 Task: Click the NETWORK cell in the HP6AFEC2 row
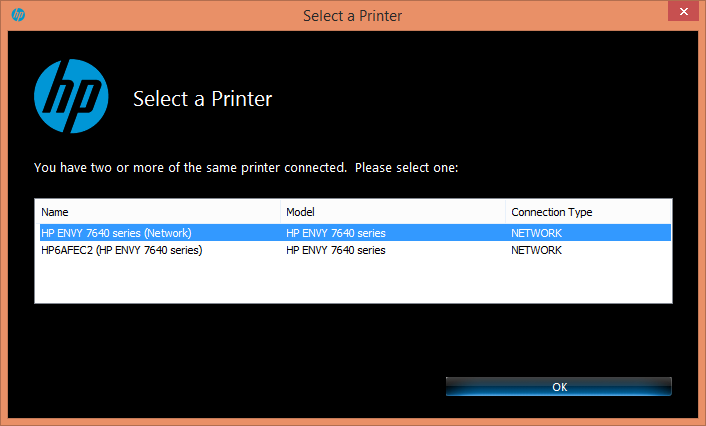536,250
